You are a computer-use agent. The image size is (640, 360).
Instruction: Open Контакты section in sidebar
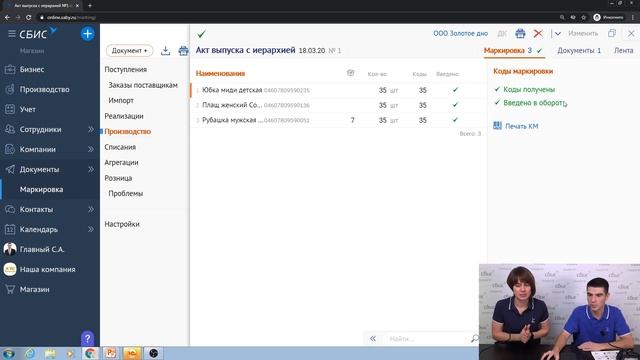coord(36,209)
